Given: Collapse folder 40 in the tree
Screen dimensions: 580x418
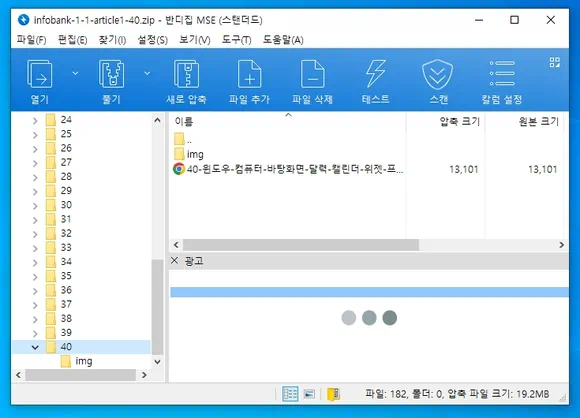Looking at the screenshot, I should (35, 347).
